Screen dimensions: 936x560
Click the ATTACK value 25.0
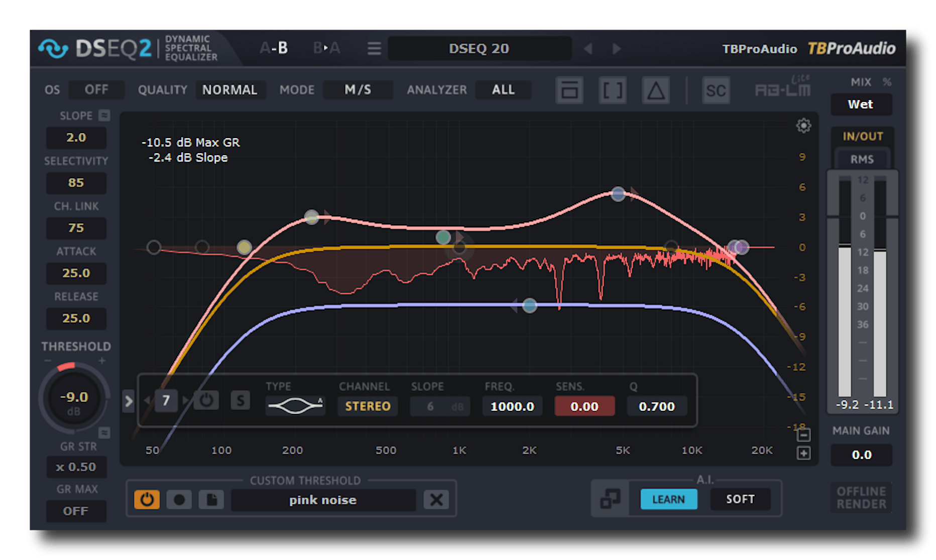(x=76, y=273)
